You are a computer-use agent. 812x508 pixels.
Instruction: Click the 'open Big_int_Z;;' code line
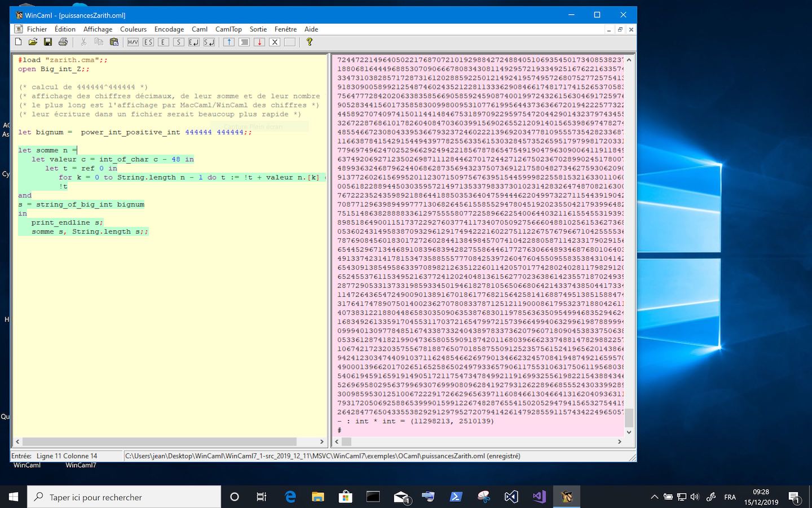point(54,69)
